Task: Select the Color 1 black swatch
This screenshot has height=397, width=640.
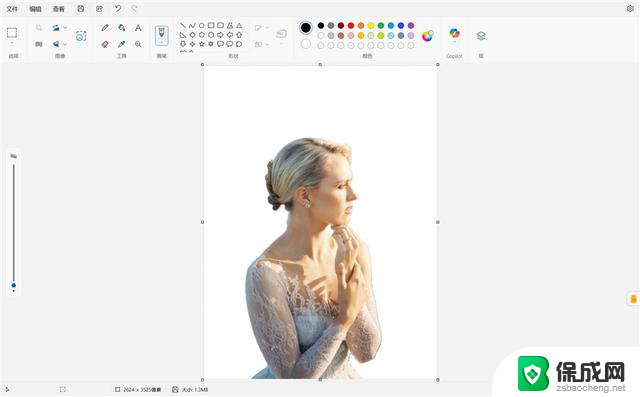Action: [x=305, y=27]
